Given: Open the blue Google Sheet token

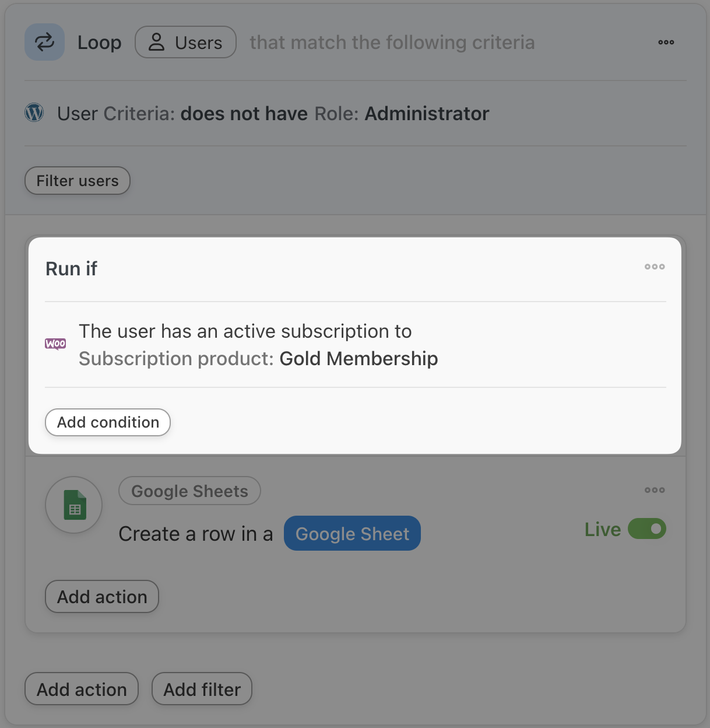Looking at the screenshot, I should pos(352,533).
